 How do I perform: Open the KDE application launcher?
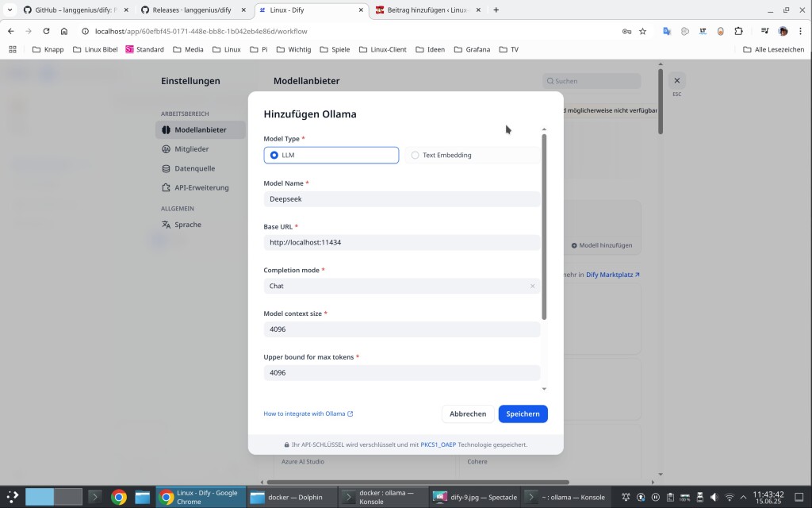(x=13, y=497)
